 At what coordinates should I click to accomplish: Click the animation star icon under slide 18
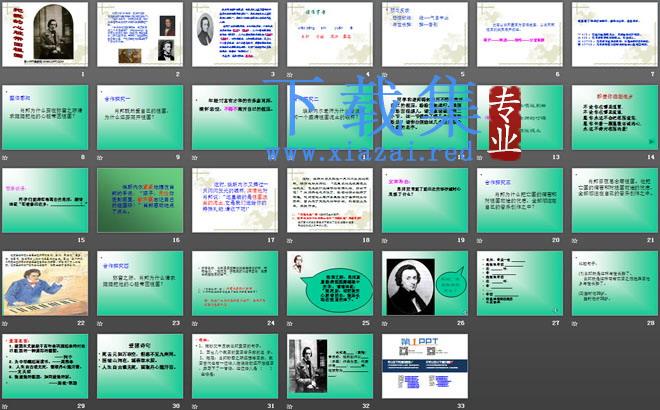[x=290, y=240]
